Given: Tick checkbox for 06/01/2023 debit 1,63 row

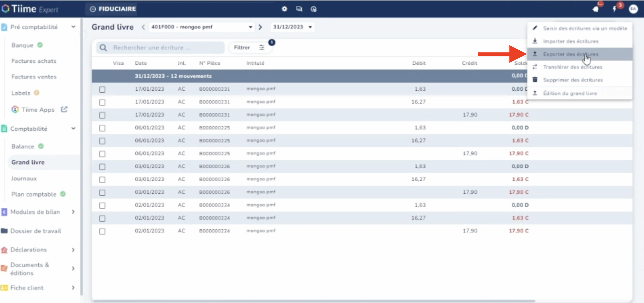Looking at the screenshot, I should 102,128.
